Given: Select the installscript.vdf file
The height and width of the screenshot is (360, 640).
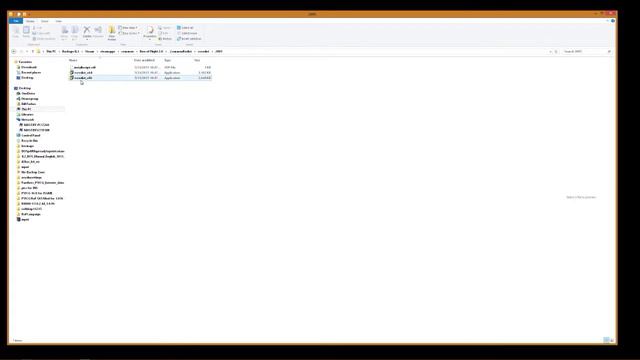Looking at the screenshot, I should click(84, 67).
